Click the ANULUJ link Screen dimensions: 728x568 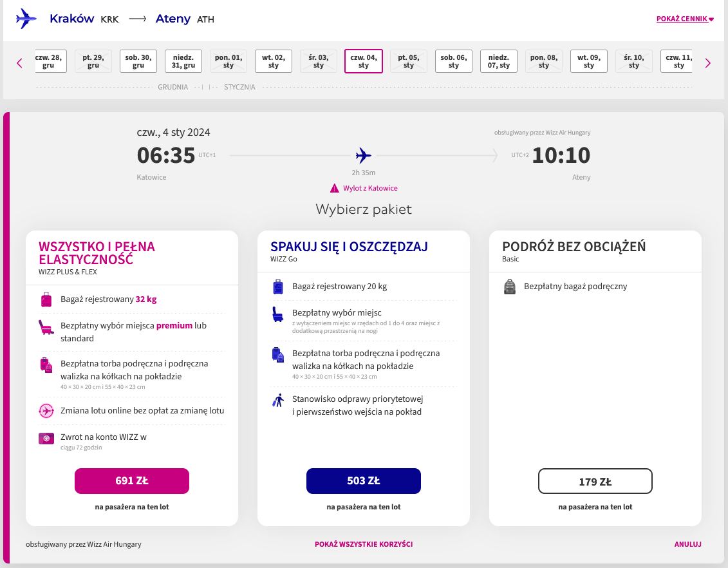[x=687, y=544]
